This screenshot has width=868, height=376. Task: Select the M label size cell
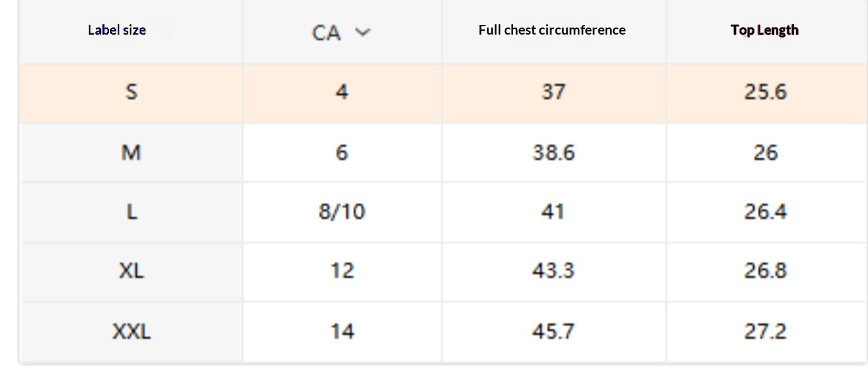click(x=131, y=152)
